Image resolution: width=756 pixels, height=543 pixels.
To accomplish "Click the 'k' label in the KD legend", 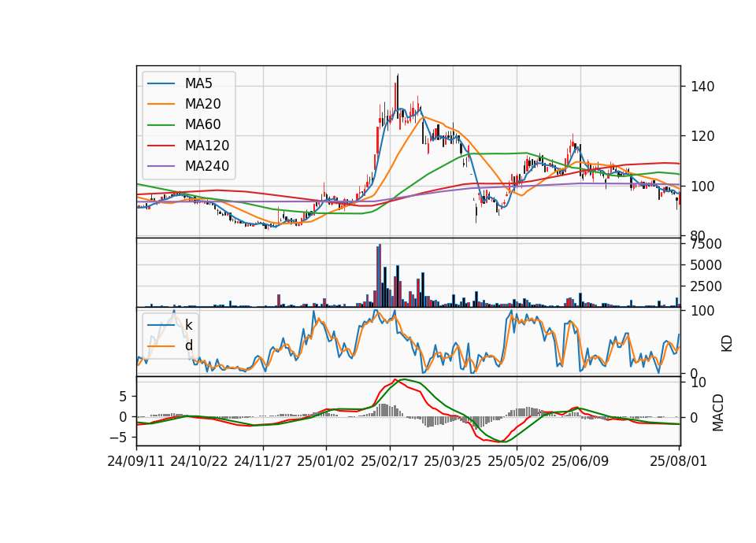I will tap(188, 325).
